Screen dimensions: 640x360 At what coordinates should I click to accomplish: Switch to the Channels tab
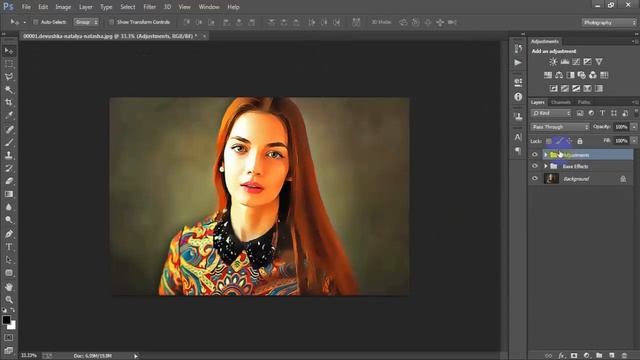click(x=560, y=102)
